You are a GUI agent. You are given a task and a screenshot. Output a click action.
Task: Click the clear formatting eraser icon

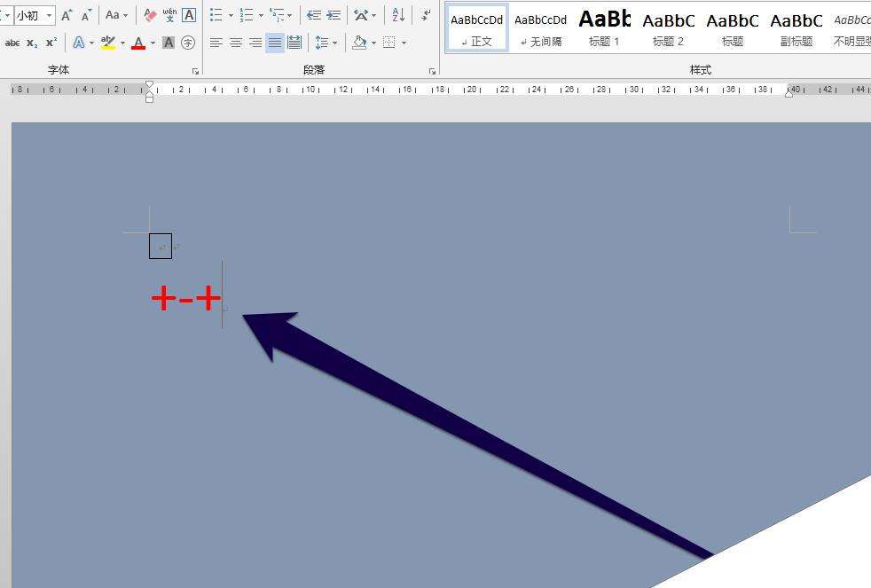coord(150,16)
